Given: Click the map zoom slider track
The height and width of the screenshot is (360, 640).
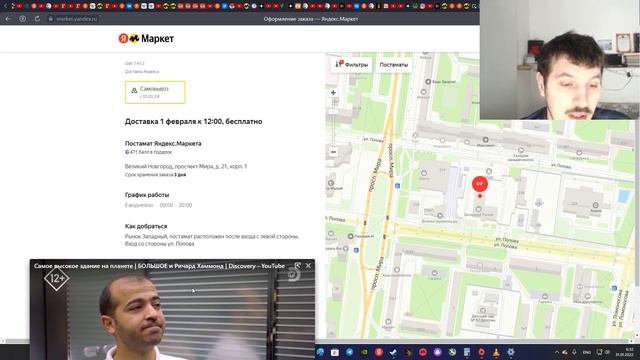Looking at the screenshot, I should coord(333,122).
